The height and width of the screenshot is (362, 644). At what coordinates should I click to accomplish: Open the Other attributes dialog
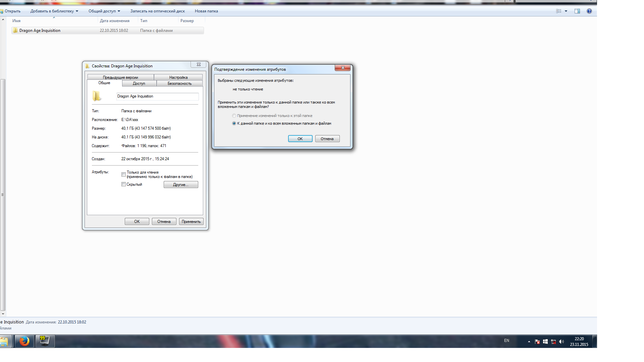[181, 185]
